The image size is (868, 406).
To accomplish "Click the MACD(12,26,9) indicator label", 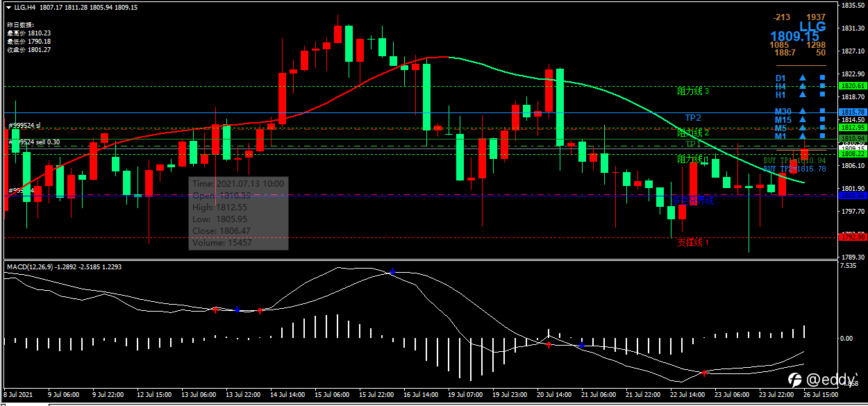I will 29,267.
